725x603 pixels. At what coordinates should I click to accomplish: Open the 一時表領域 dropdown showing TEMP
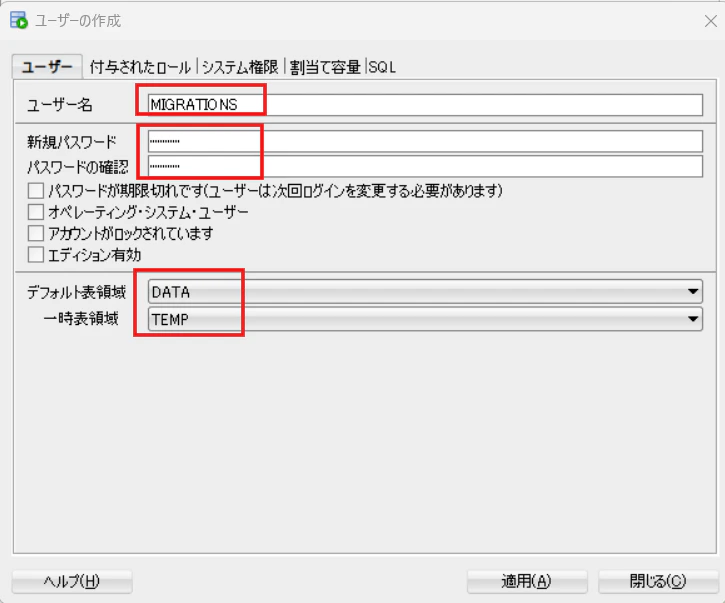point(425,319)
